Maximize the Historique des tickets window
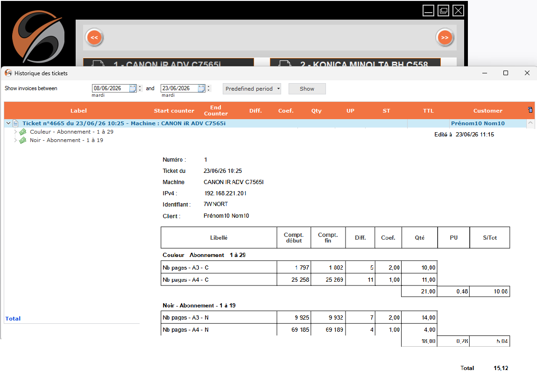The image size is (537, 392). coord(506,73)
